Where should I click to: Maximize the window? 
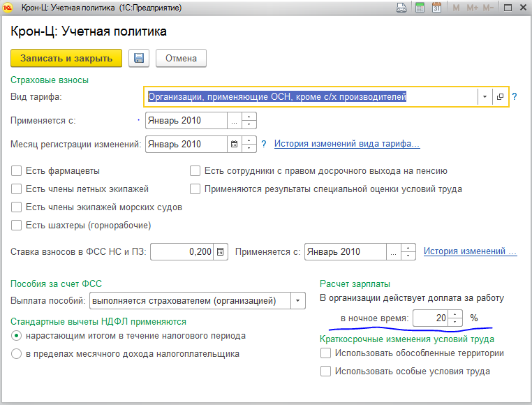[x=508, y=8]
